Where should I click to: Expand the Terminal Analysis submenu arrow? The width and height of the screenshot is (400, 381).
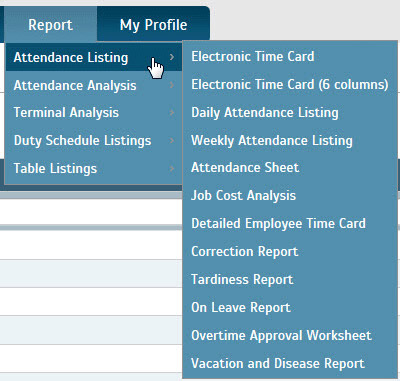click(172, 113)
